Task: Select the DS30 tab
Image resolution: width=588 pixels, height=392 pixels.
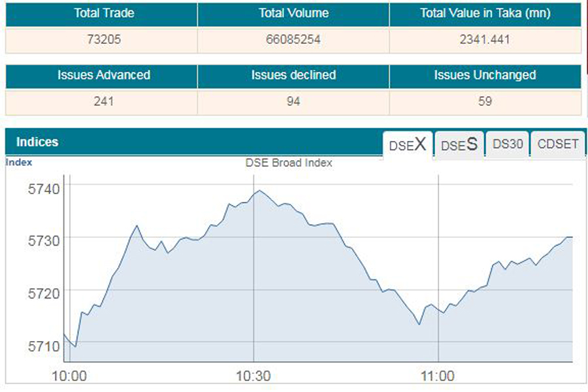Action: tap(508, 144)
